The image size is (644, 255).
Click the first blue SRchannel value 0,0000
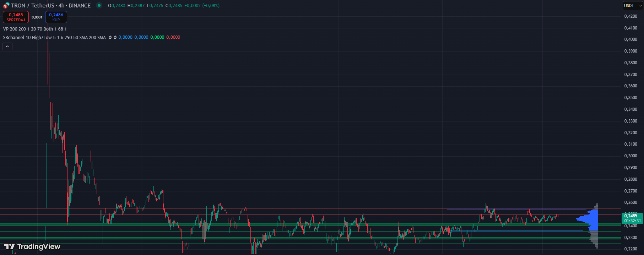(x=125, y=37)
